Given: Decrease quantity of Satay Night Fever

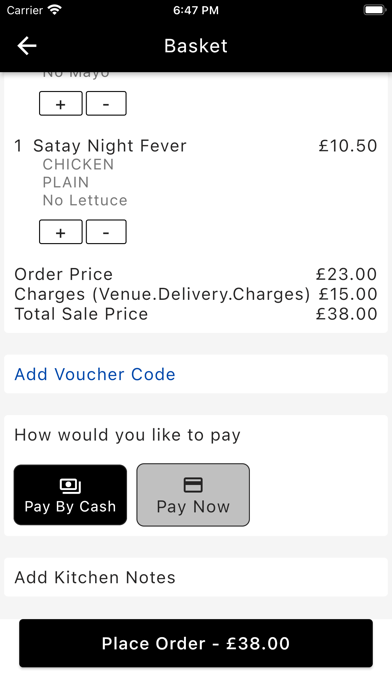Looking at the screenshot, I should click(x=106, y=232).
